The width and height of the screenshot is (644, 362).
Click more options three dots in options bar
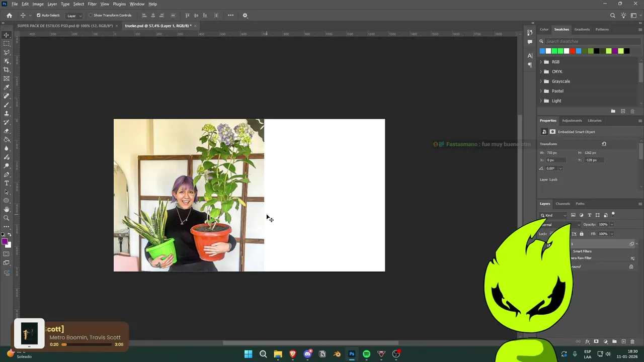tap(231, 15)
